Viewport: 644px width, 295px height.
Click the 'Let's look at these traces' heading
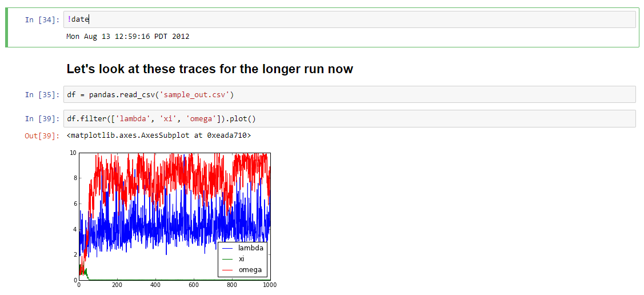pyautogui.click(x=210, y=69)
